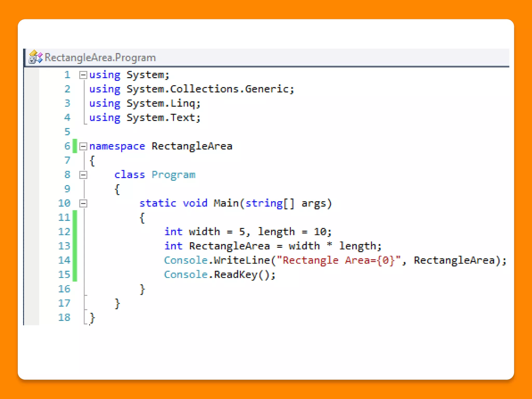Viewport: 532px width, 399px height.
Task: Click the opening brace on line 11
Action: 142,218
